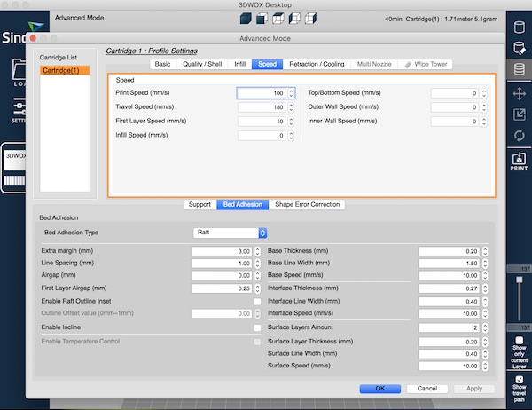Open Settings sliders icon in main window

[19, 110]
